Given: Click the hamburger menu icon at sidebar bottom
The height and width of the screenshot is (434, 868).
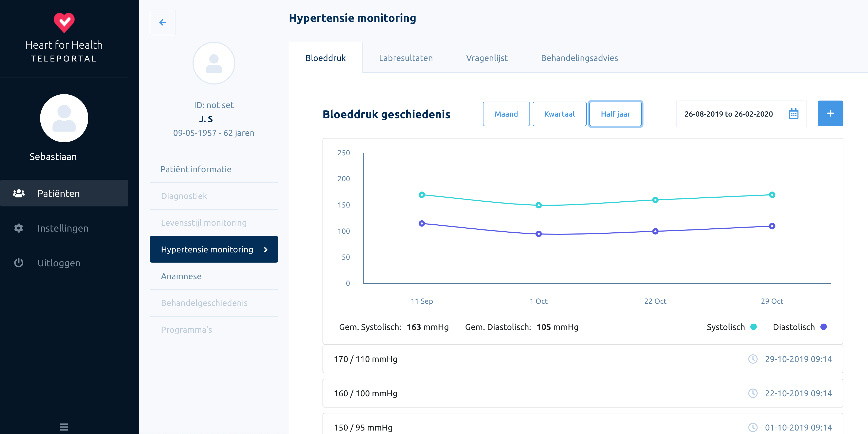Looking at the screenshot, I should click(x=64, y=427).
